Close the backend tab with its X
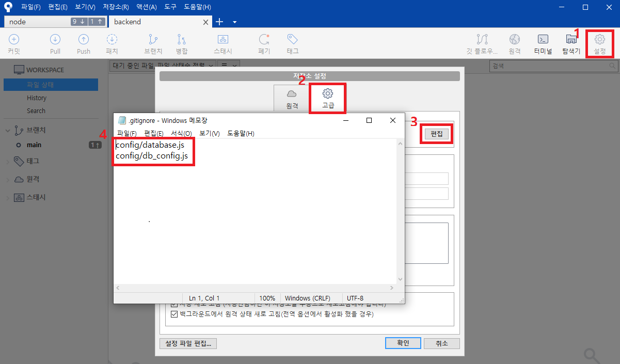Viewport: 620px width, 364px height. (x=205, y=22)
